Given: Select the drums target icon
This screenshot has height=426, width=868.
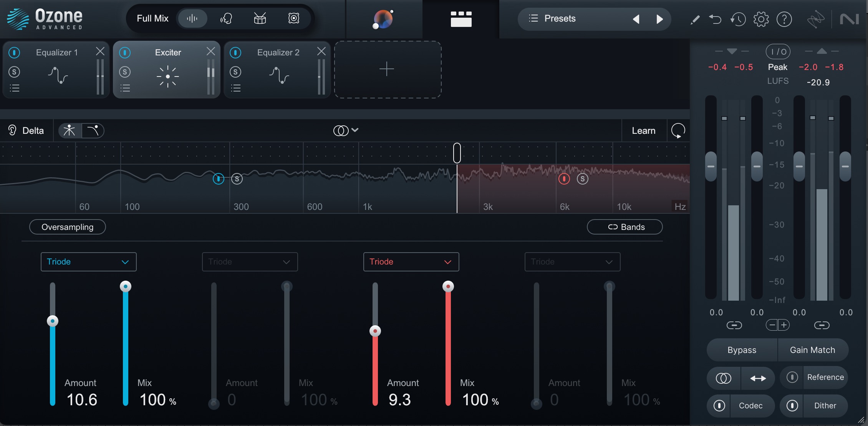Looking at the screenshot, I should pos(260,18).
